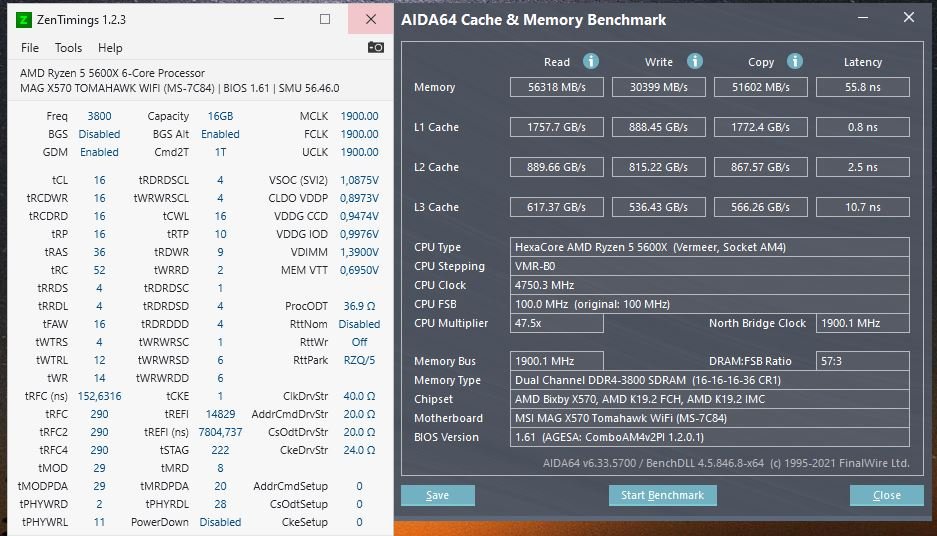Open the File menu in ZenTimings
This screenshot has width=937, height=536.
[x=29, y=48]
